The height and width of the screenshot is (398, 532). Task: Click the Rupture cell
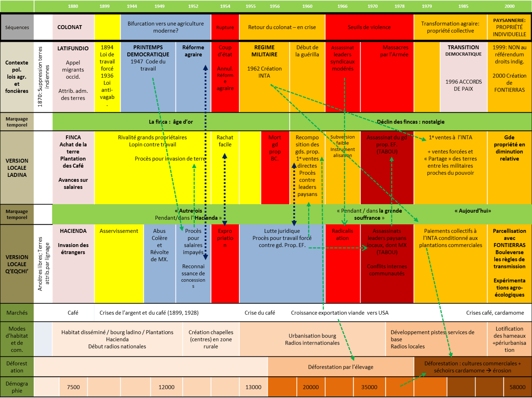225,27
